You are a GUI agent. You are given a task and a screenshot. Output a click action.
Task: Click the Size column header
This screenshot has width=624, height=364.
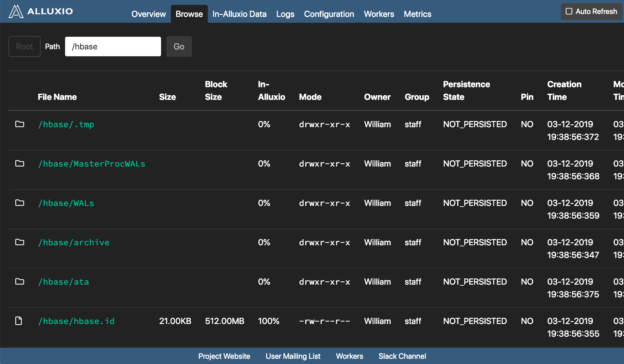(x=168, y=97)
